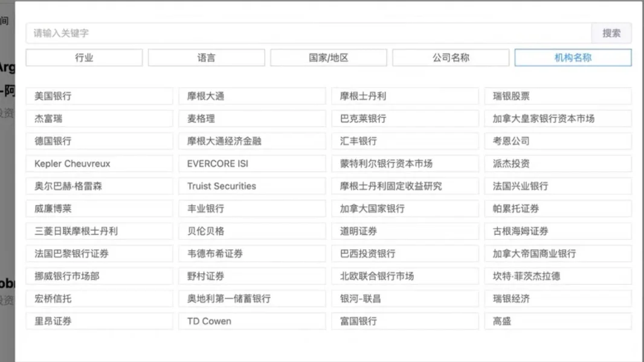The width and height of the screenshot is (644, 362).
Task: Select 富国银行 option
Action: click(x=405, y=322)
